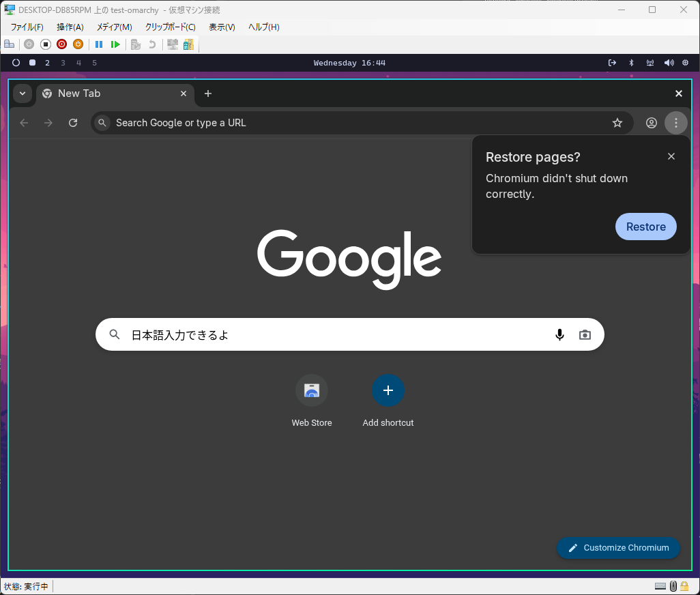
Task: Click the Wednesday 16:44 clock
Action: [x=349, y=63]
